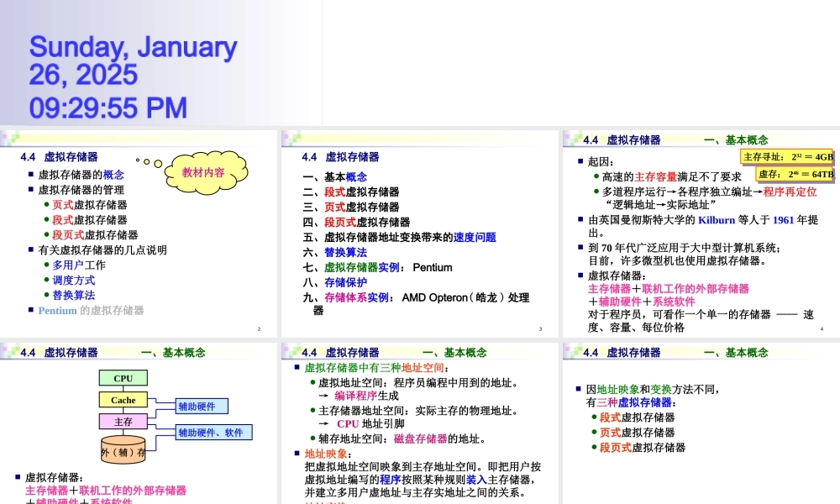This screenshot has height=504, width=840.
Task: Select the yellow Cache box in diagram
Action: pos(123,400)
